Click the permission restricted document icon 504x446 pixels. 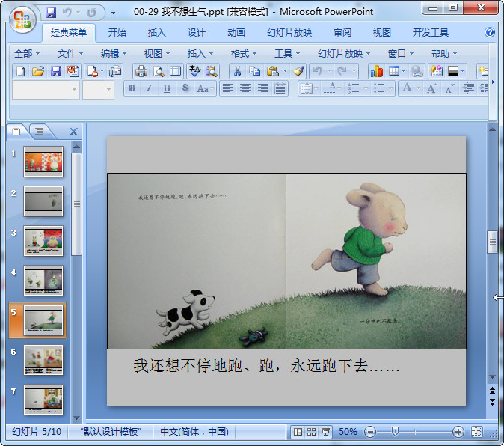coord(93,71)
